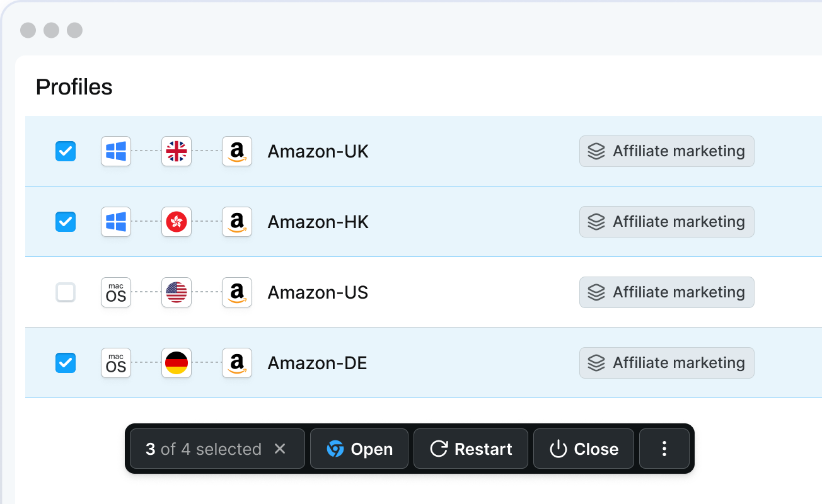
Task: Clear selection with the X button
Action: click(x=281, y=449)
